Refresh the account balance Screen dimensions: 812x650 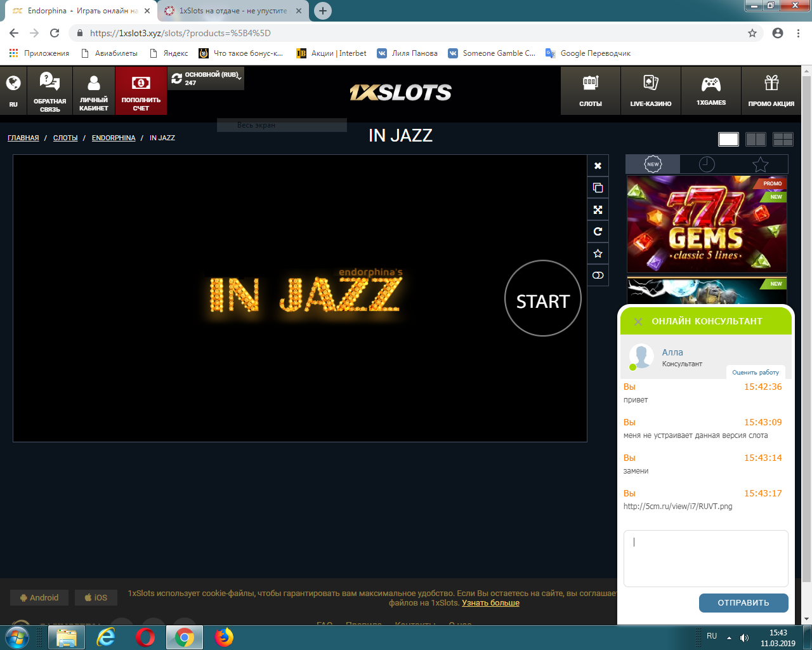(176, 78)
